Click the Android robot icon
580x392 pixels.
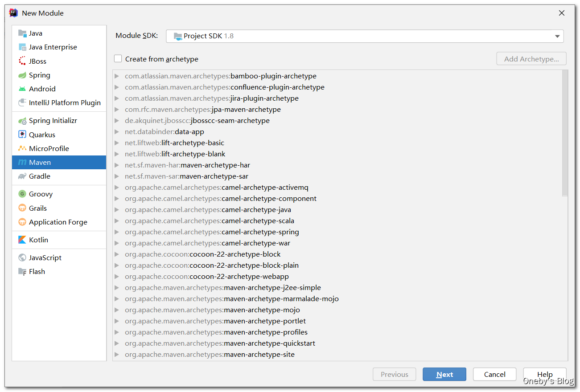click(22, 89)
